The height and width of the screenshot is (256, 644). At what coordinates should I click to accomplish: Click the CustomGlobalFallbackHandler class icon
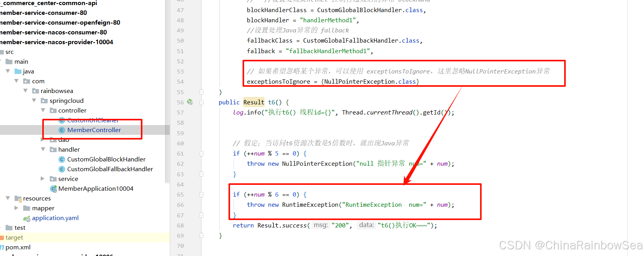click(x=62, y=169)
